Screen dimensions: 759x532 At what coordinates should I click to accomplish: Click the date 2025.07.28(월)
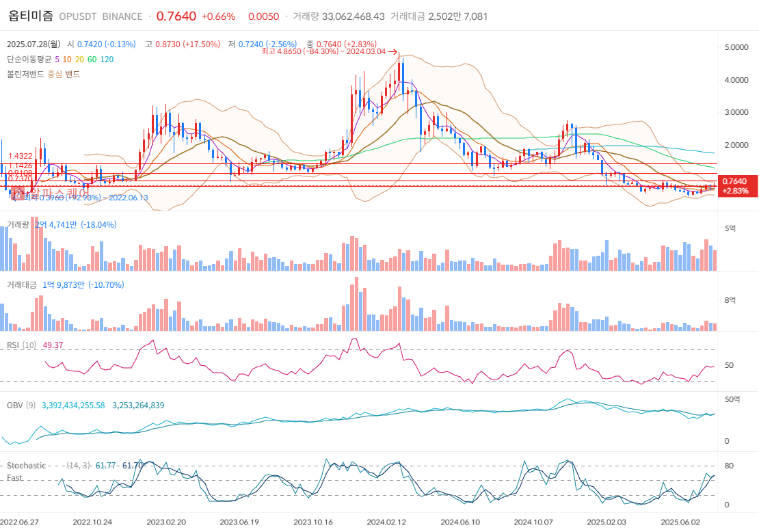click(34, 44)
